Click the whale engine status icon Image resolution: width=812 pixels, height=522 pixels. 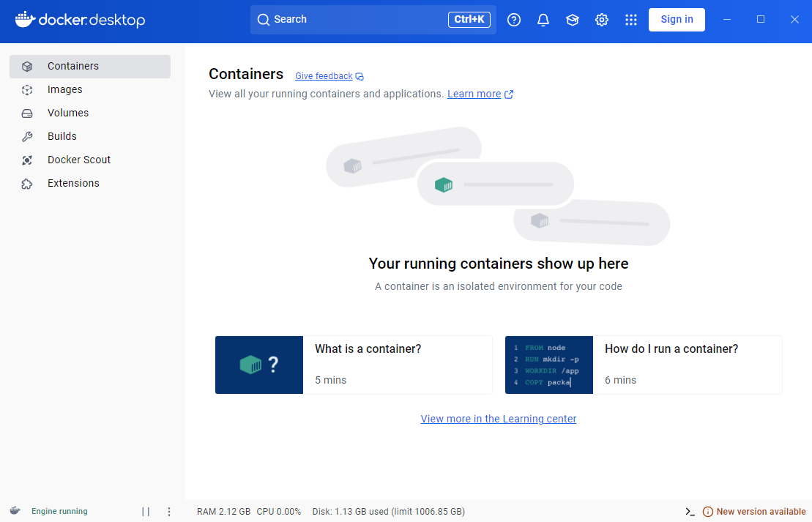(15, 511)
